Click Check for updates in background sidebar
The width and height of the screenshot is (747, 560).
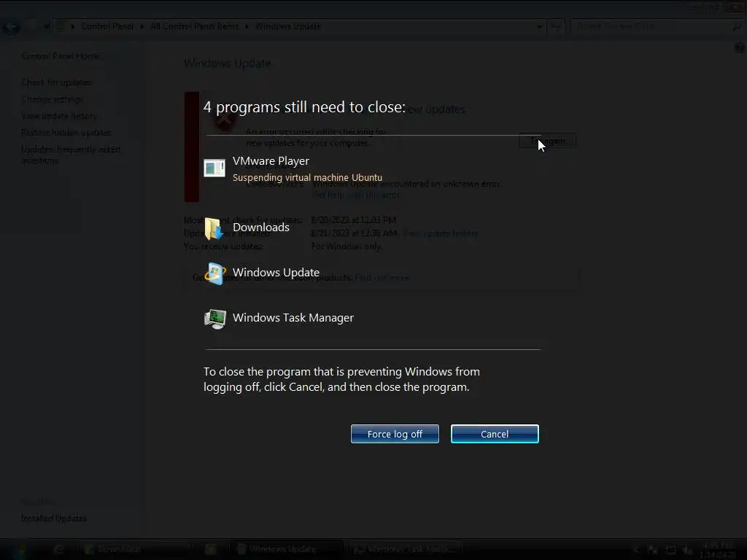click(x=56, y=82)
